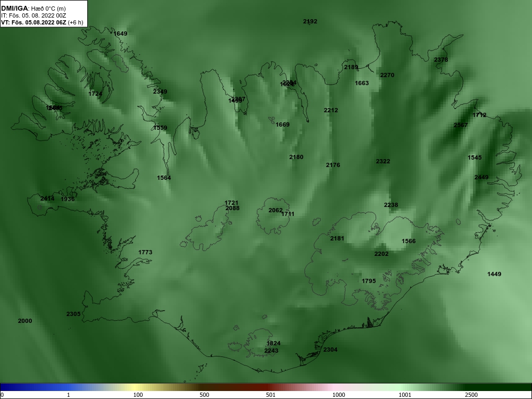Click the 2088 label

coord(232,209)
